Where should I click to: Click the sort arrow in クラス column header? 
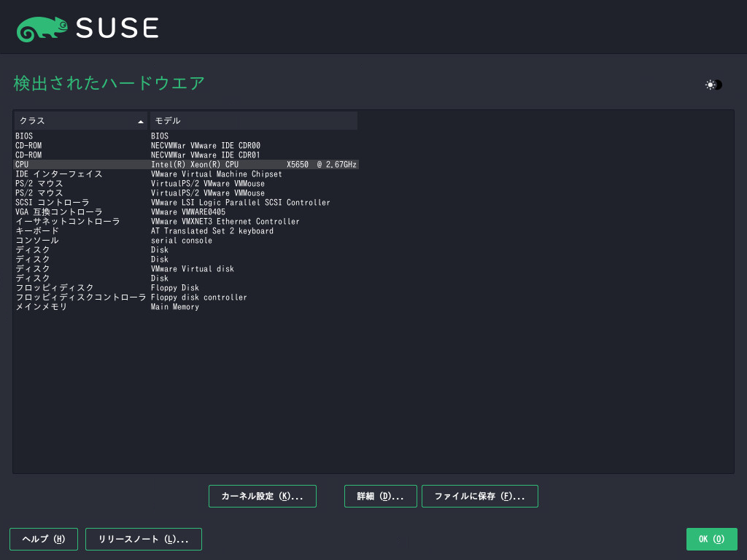pos(141,121)
